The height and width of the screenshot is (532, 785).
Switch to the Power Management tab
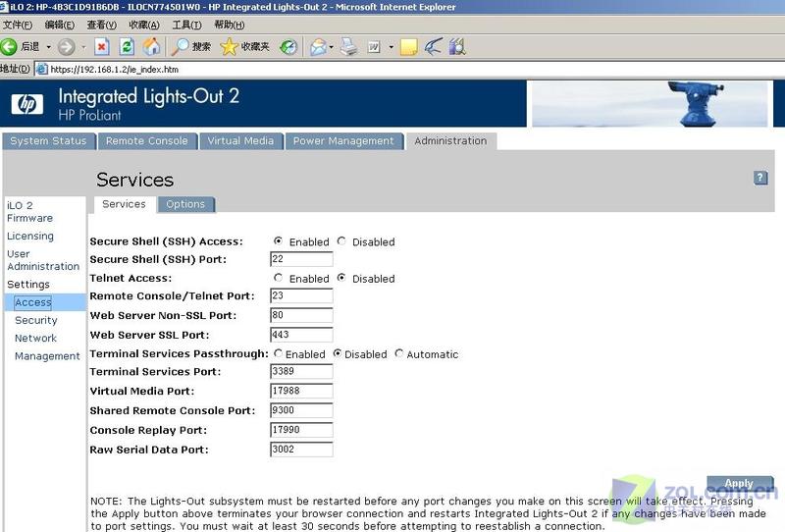pos(343,141)
